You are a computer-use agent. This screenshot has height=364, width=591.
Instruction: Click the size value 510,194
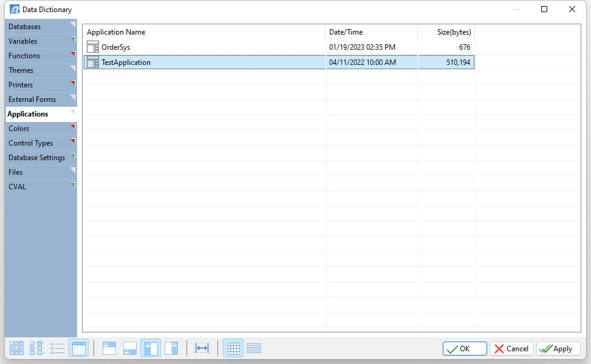tap(459, 62)
